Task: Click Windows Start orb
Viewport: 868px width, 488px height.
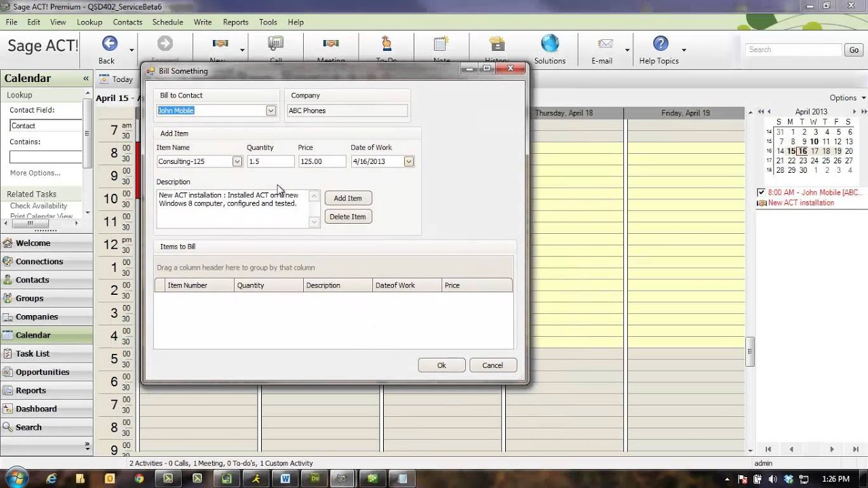Action: point(15,478)
